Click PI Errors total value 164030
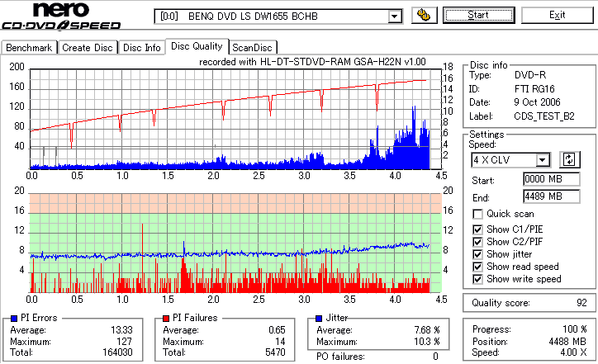Screen dimensions: 598x364 click(117, 352)
